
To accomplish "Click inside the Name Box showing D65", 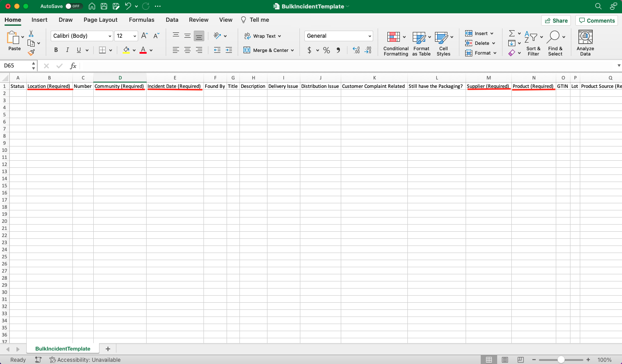I will [x=17, y=66].
